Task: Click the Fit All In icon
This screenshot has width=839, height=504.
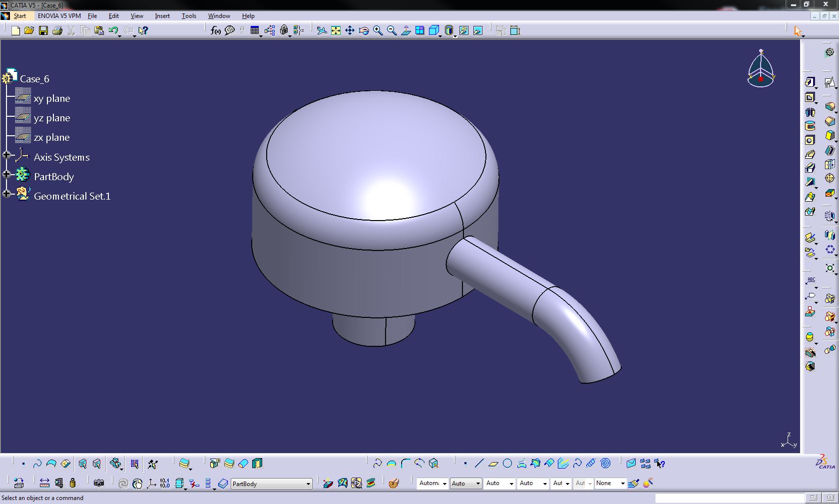Action: pyautogui.click(x=336, y=30)
